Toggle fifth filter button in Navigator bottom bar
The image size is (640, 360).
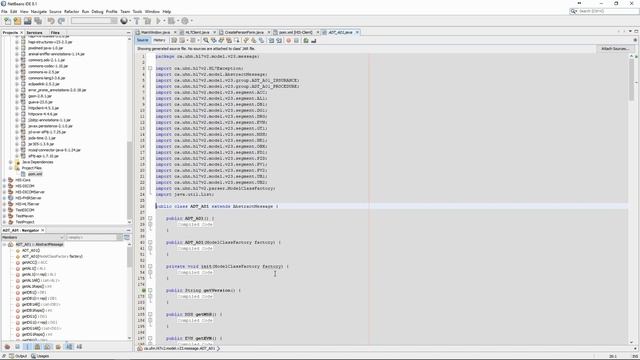pyautogui.click(x=47, y=347)
